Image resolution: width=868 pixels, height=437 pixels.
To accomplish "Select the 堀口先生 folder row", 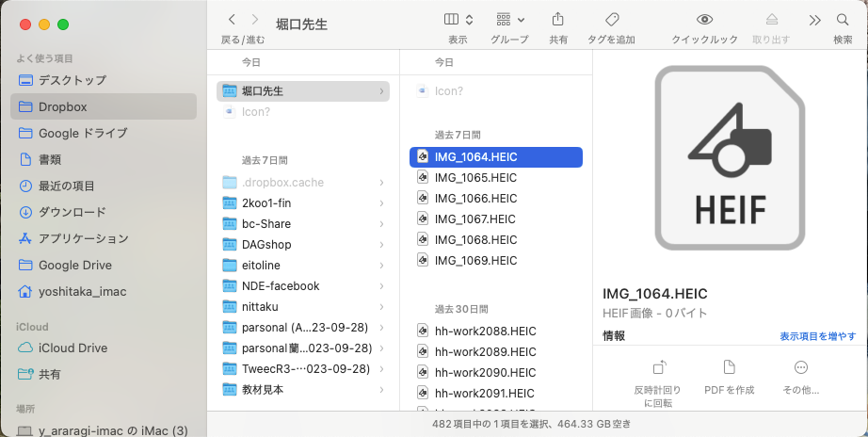I will click(303, 90).
